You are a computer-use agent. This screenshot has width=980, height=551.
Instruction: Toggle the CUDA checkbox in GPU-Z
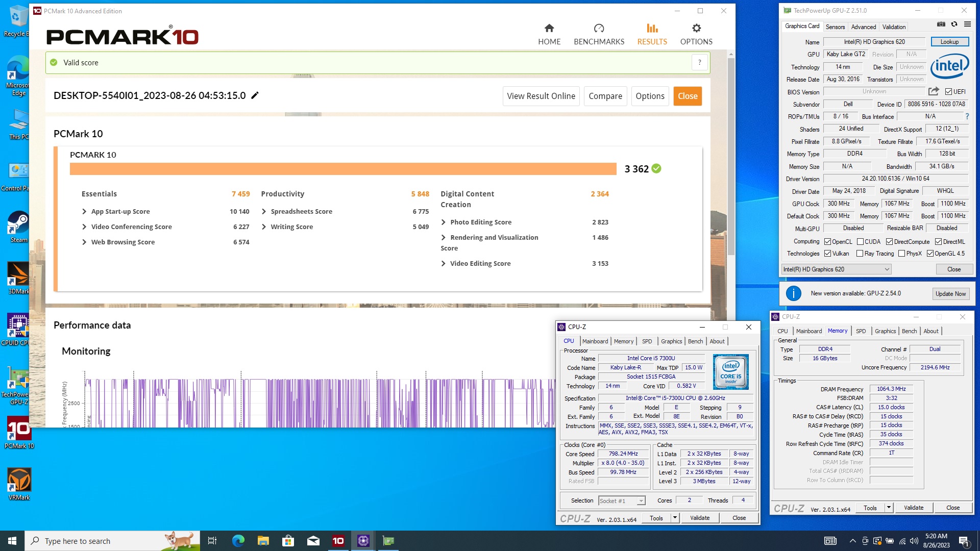click(x=860, y=242)
